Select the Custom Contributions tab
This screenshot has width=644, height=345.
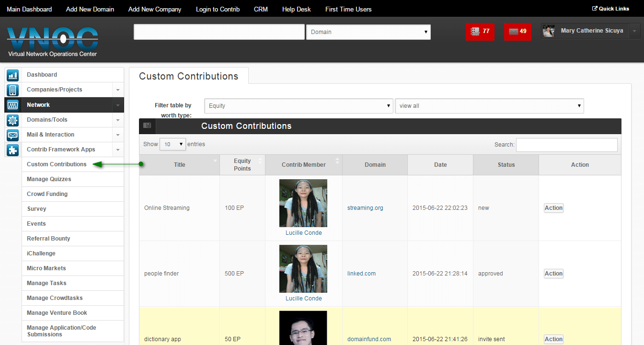click(189, 76)
